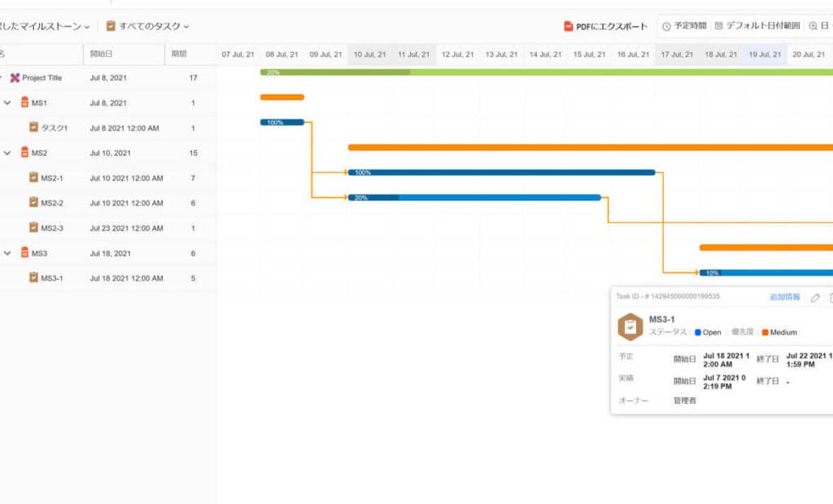Screen dimensions: 833x504
Task: Click the MS2-2 task clipboard icon
Action: tap(33, 202)
